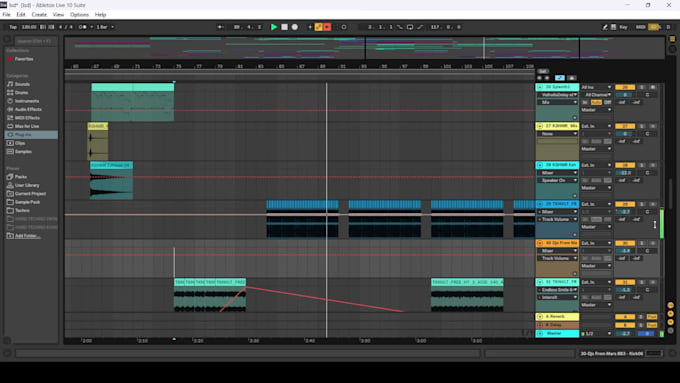Screen dimensions: 680x383
Task: Select the Drums category icon
Action: pyautogui.click(x=10, y=92)
